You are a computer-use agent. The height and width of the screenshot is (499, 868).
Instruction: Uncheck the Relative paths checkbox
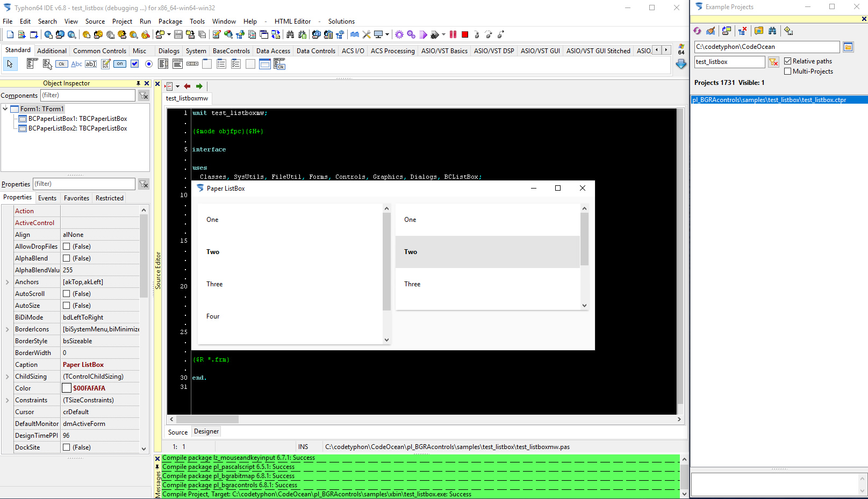coord(787,61)
